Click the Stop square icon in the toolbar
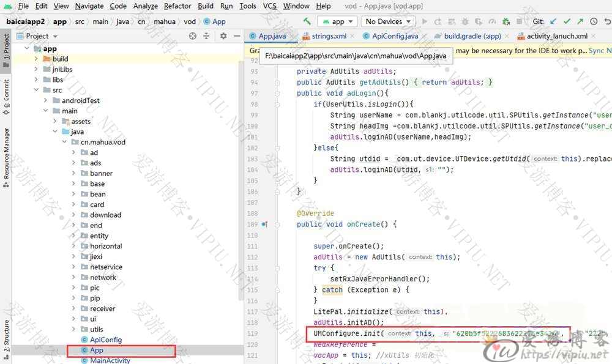 pos(519,21)
